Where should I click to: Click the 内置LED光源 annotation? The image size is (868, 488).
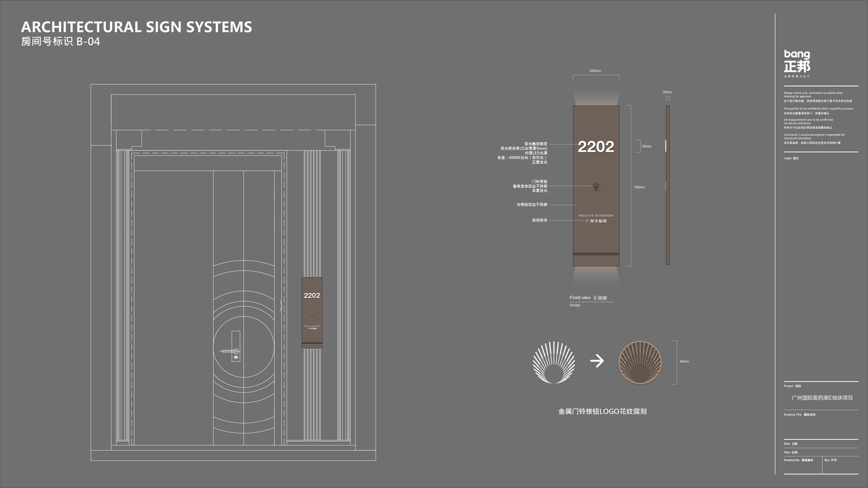tap(536, 153)
